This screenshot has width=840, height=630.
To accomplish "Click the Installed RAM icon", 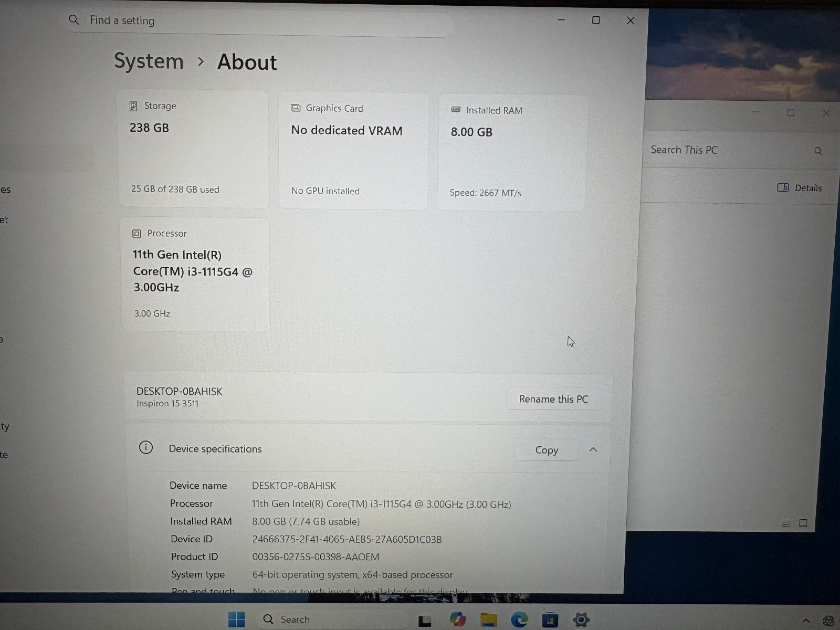I will tap(456, 110).
